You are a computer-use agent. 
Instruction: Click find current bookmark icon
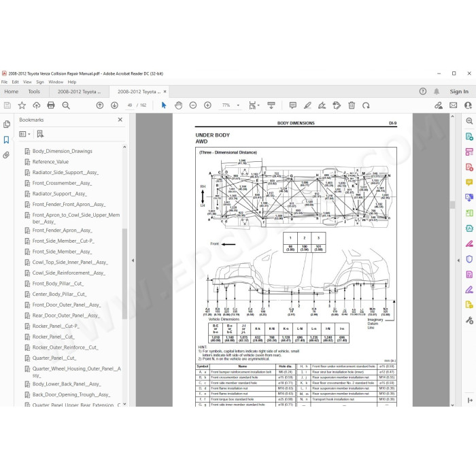[x=40, y=134]
